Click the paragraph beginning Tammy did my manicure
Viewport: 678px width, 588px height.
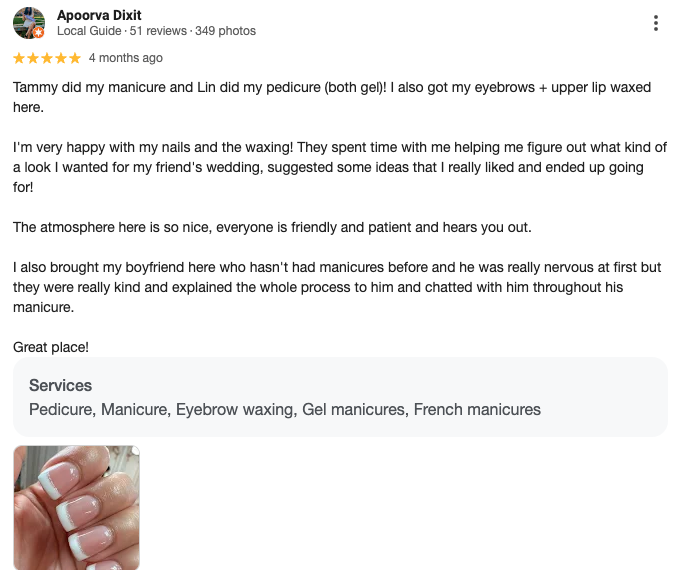point(332,97)
